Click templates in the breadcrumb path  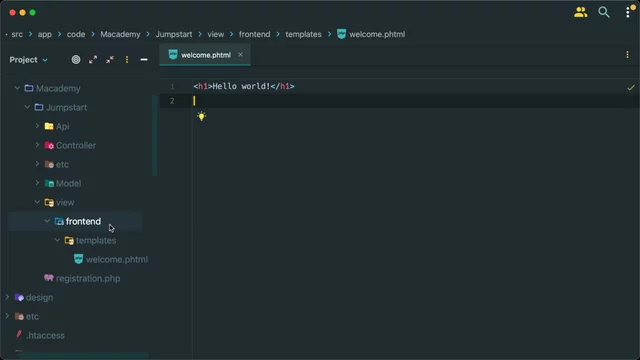(303, 34)
